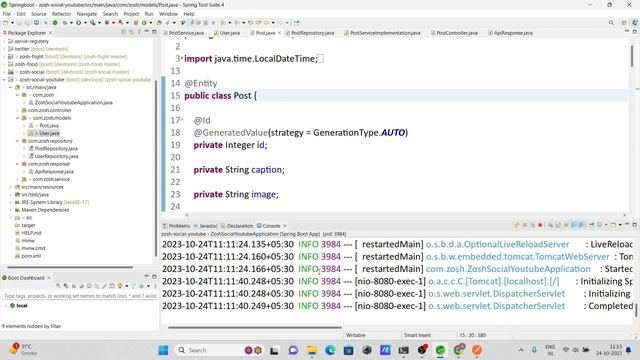This screenshot has height=360, width=640.
Task: Click the Boot Dashboard green toolbar icon
Action: tap(55, 23)
